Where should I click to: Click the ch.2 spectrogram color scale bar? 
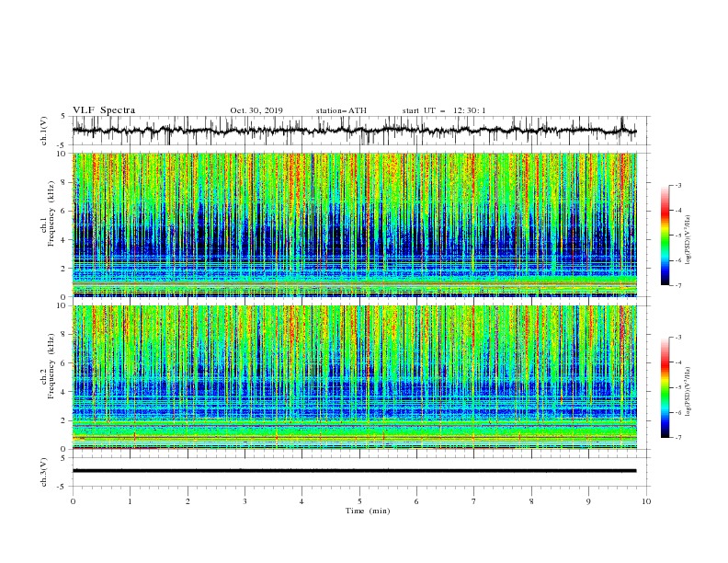[665, 387]
